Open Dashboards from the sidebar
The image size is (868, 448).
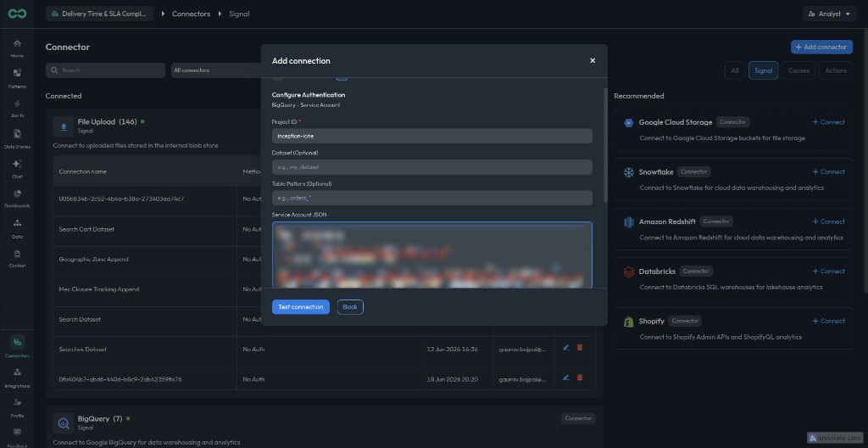point(17,199)
